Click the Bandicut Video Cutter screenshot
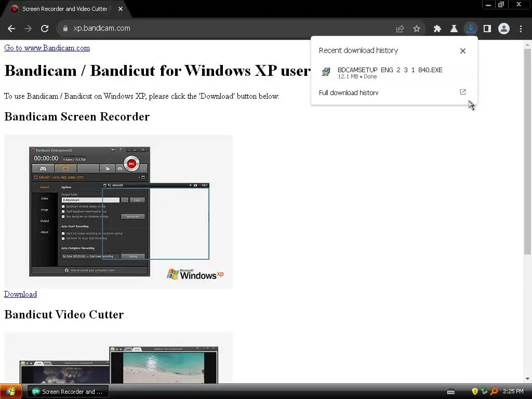The height and width of the screenshot is (399, 532). coord(118,358)
